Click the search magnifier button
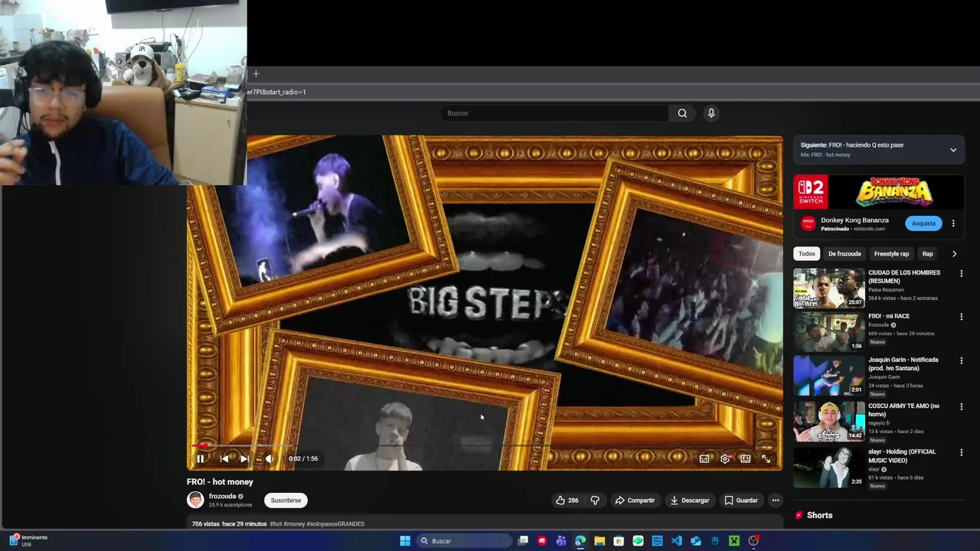The image size is (980, 551). (x=682, y=113)
